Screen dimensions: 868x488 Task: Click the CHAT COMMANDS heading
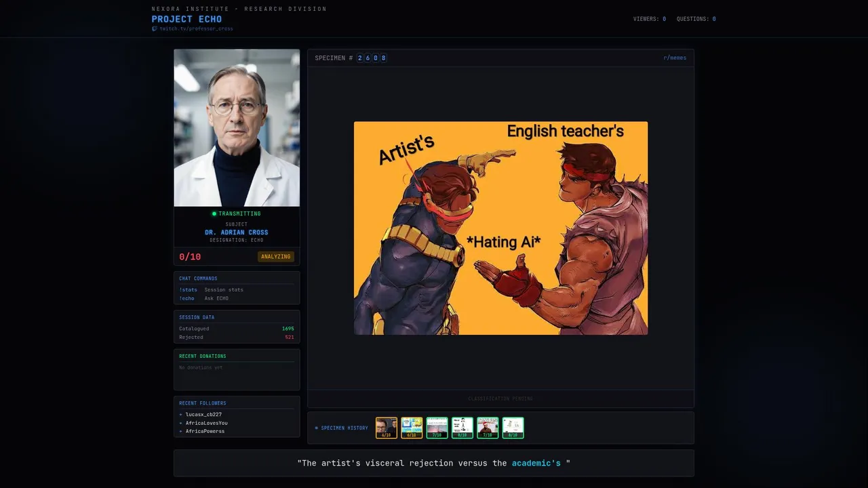click(x=198, y=279)
